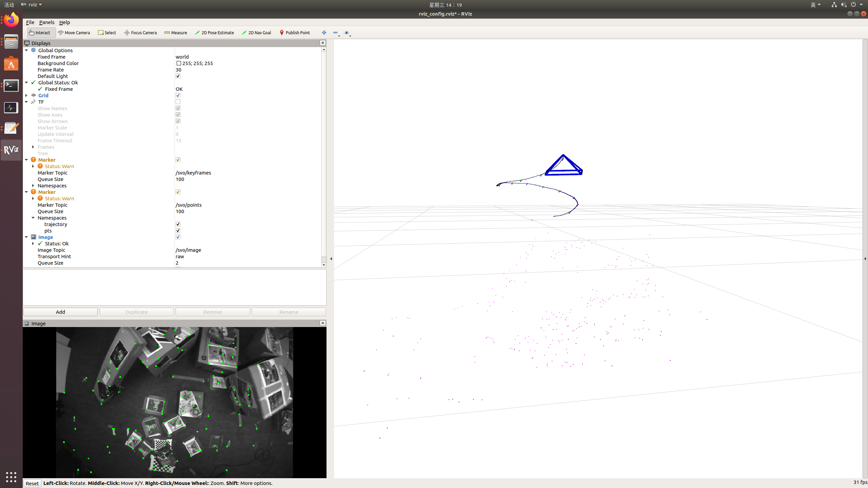Open the RViz icon in the dock

pyautogui.click(x=11, y=150)
